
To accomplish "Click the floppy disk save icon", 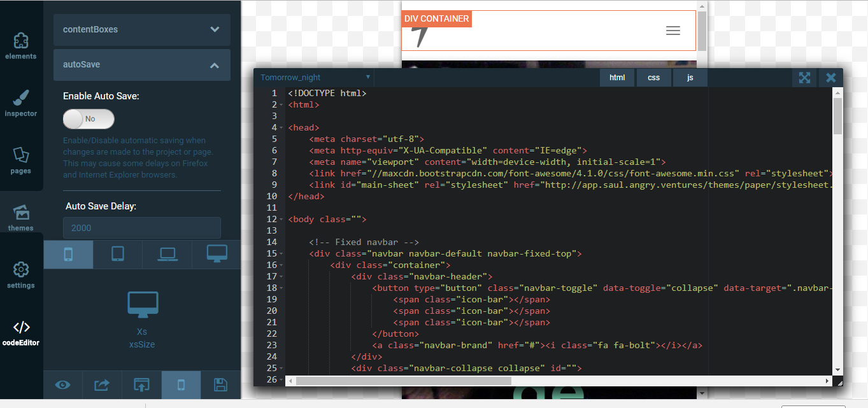I will tap(220, 384).
